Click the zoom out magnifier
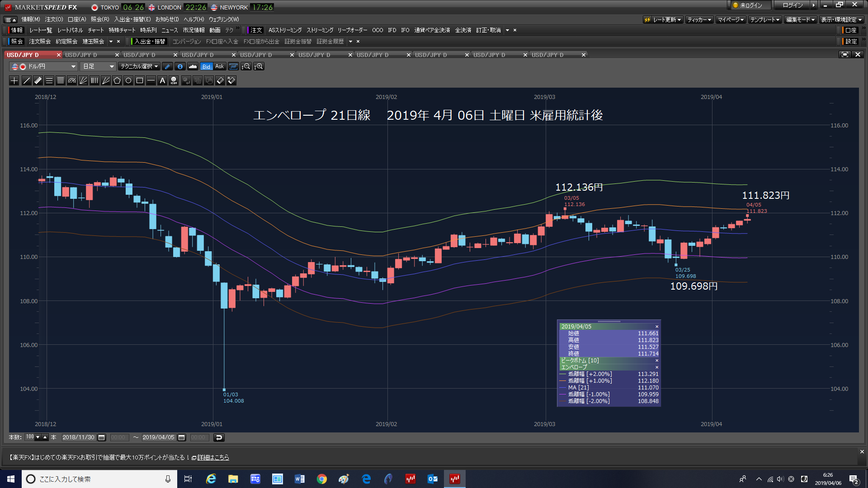 click(246, 66)
